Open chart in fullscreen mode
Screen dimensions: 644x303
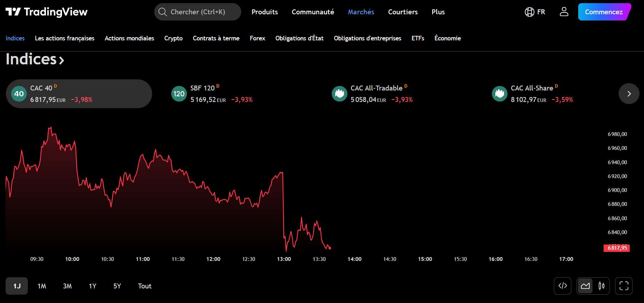click(624, 286)
